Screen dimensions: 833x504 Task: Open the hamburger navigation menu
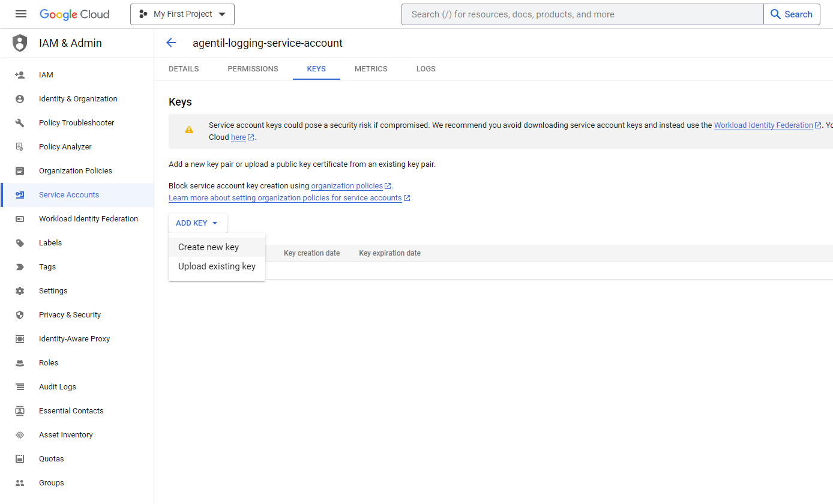click(21, 14)
